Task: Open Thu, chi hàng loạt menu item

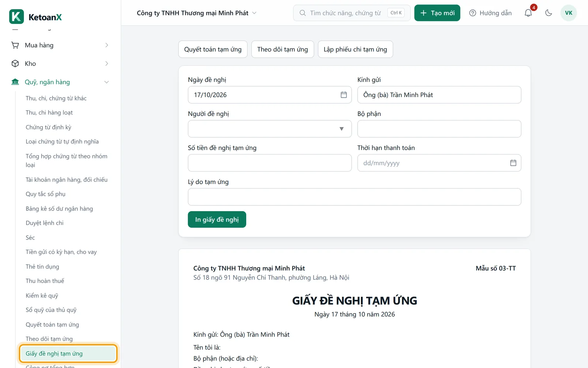Action: click(x=49, y=113)
